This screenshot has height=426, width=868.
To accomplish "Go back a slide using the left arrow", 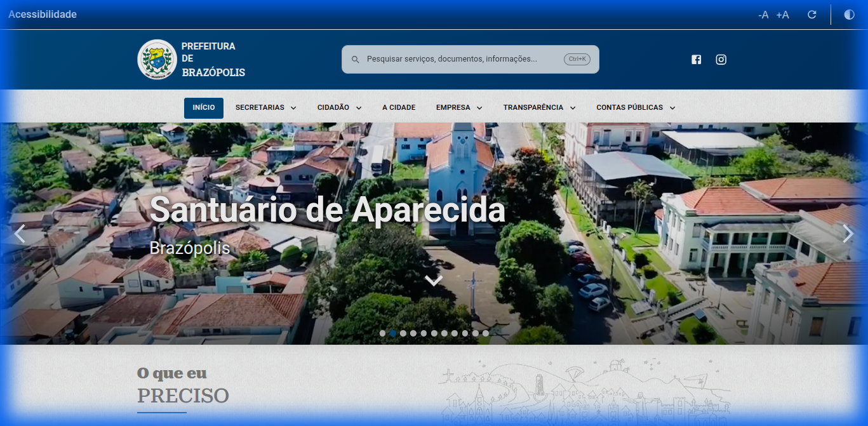I will (x=19, y=234).
